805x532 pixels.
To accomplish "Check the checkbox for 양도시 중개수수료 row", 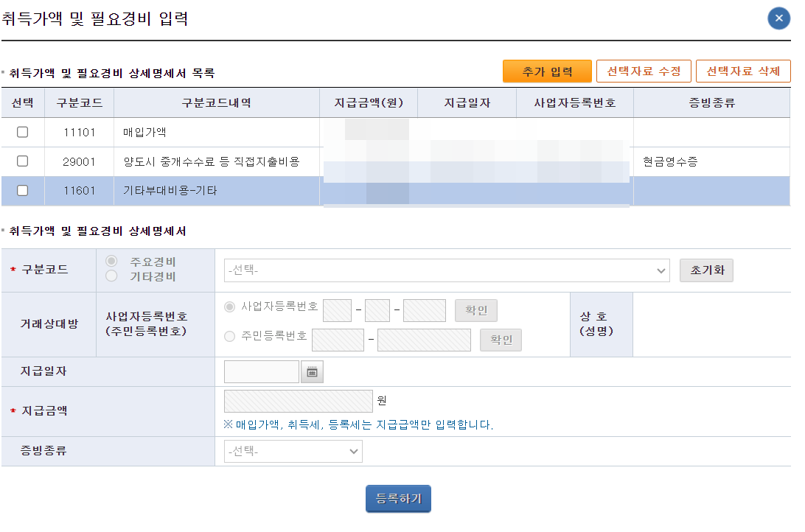I will pos(22,161).
